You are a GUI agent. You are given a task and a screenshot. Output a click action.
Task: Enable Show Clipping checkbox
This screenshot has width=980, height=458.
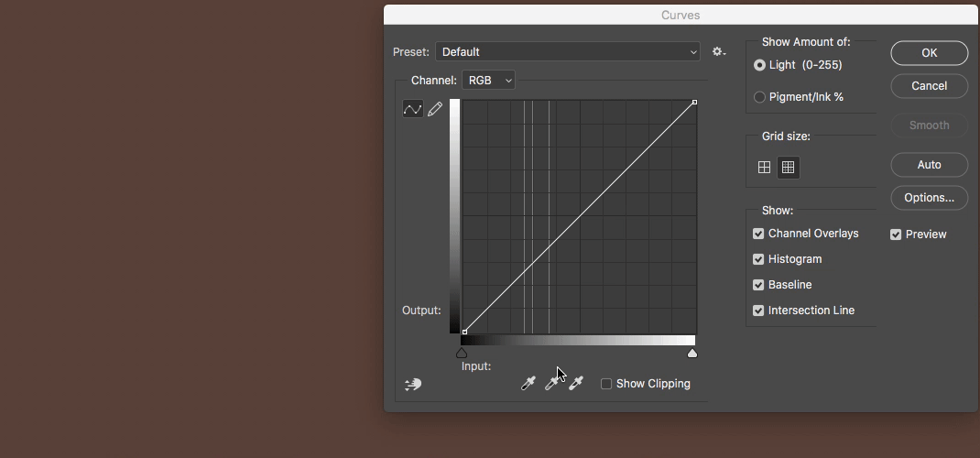(606, 384)
